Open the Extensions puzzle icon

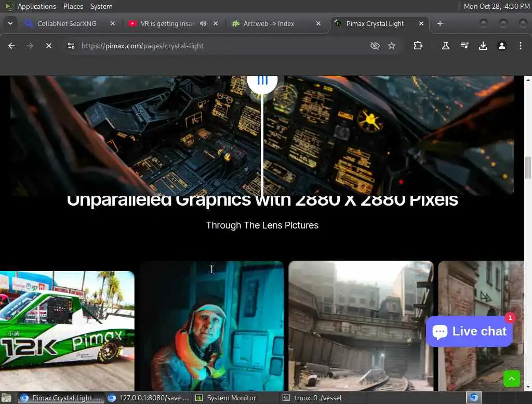coord(418,46)
